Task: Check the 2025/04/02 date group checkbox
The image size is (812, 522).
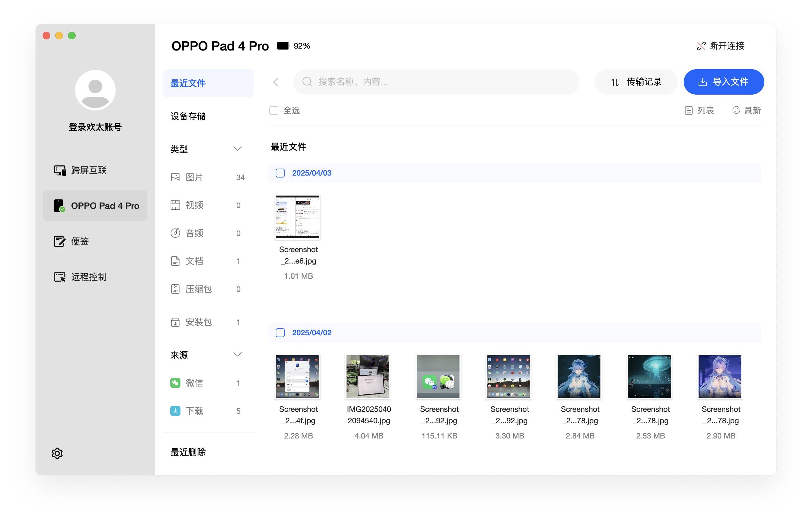Action: [x=280, y=332]
